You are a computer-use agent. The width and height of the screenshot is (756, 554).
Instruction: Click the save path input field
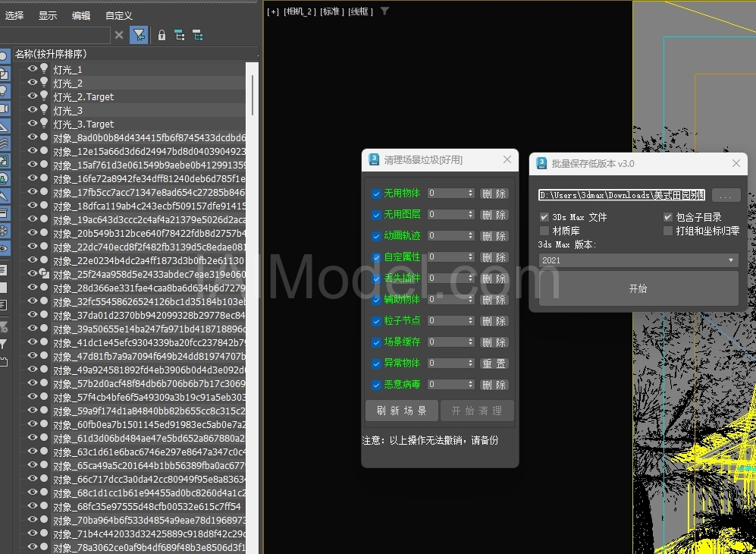623,196
